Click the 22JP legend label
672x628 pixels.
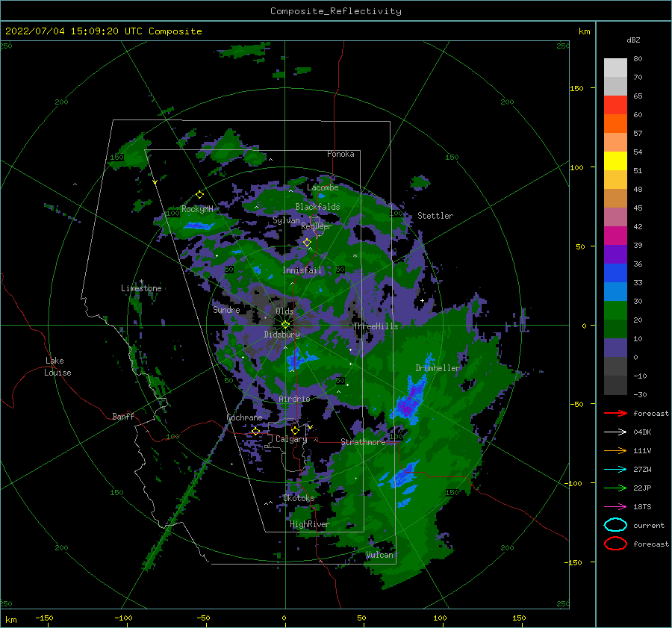point(642,488)
